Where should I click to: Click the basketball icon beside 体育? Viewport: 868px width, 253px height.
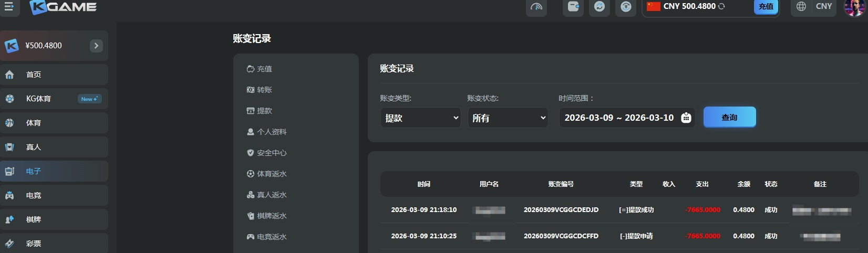[9, 123]
